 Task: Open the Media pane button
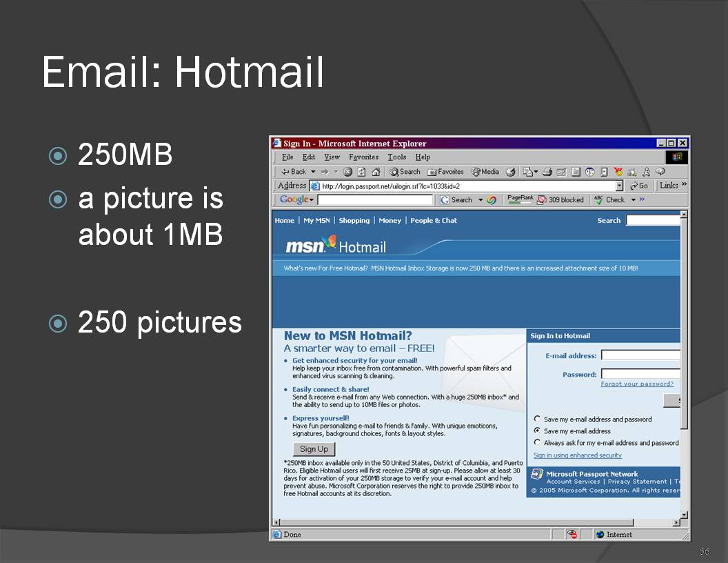[485, 172]
